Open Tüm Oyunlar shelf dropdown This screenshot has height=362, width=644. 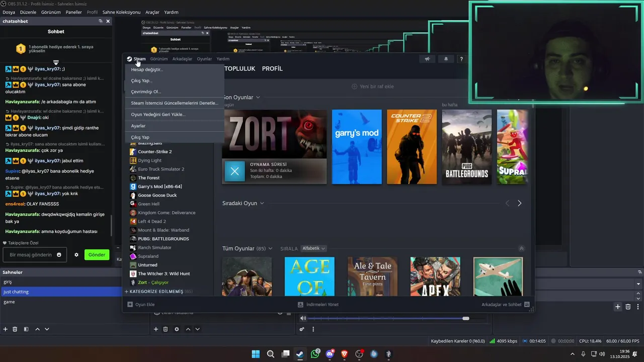[271, 248]
